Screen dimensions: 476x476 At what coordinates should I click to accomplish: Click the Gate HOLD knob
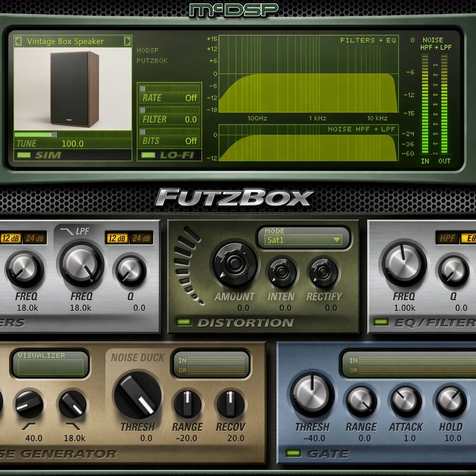click(x=451, y=401)
